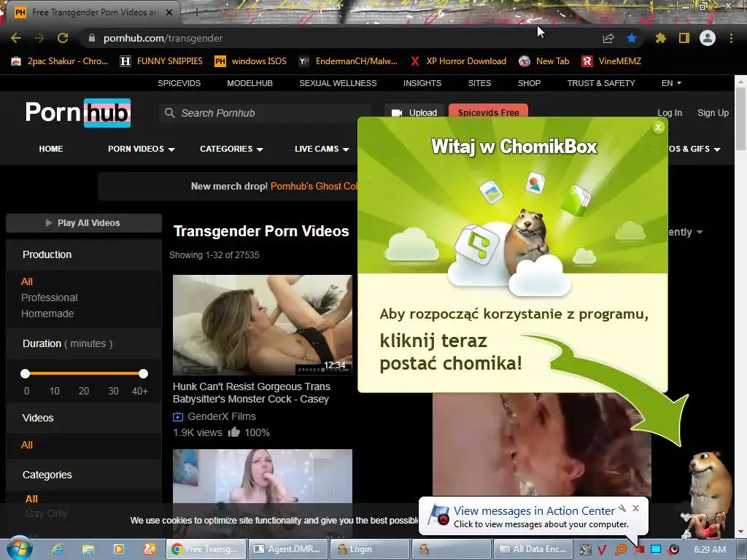Open Chrome's three-dot menu
The height and width of the screenshot is (560, 747).
731,38
